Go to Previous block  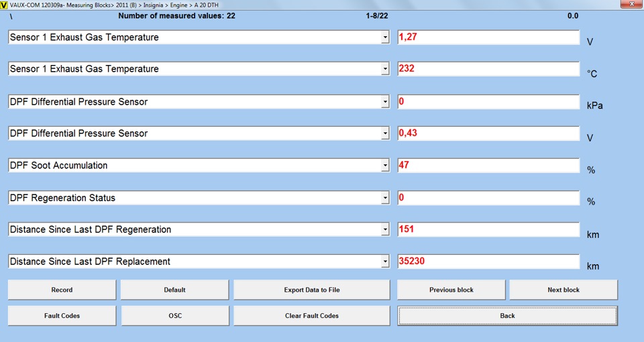click(x=451, y=290)
